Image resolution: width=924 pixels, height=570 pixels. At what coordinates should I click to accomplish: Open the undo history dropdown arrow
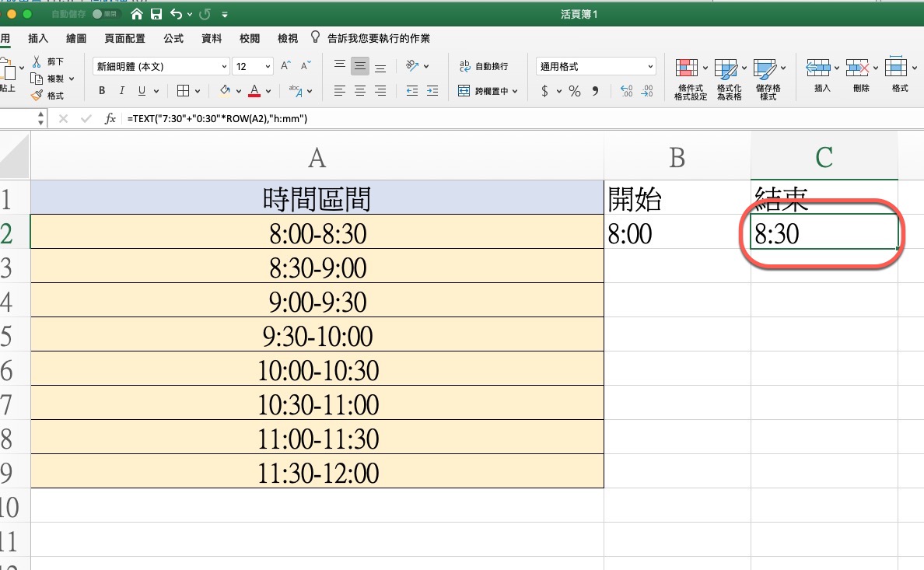pos(190,14)
